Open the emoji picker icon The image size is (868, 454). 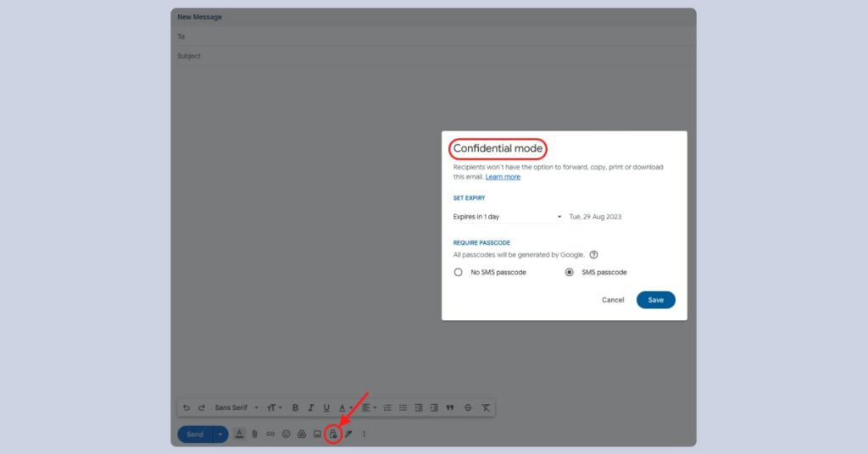(286, 435)
